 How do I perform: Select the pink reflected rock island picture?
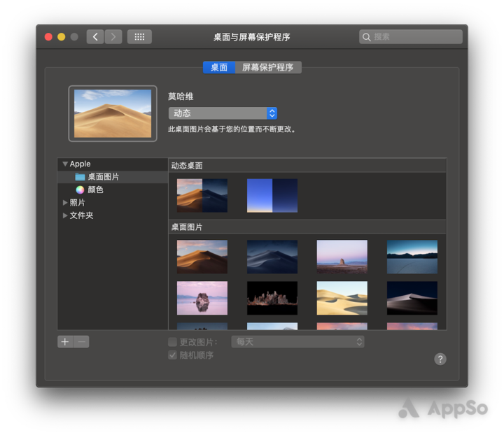[202, 298]
